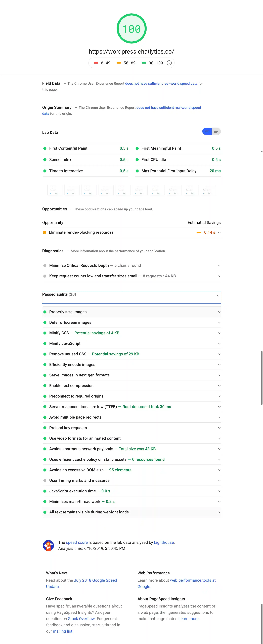Open the mailing list link
The width and height of the screenshot is (263, 644).
62,631
